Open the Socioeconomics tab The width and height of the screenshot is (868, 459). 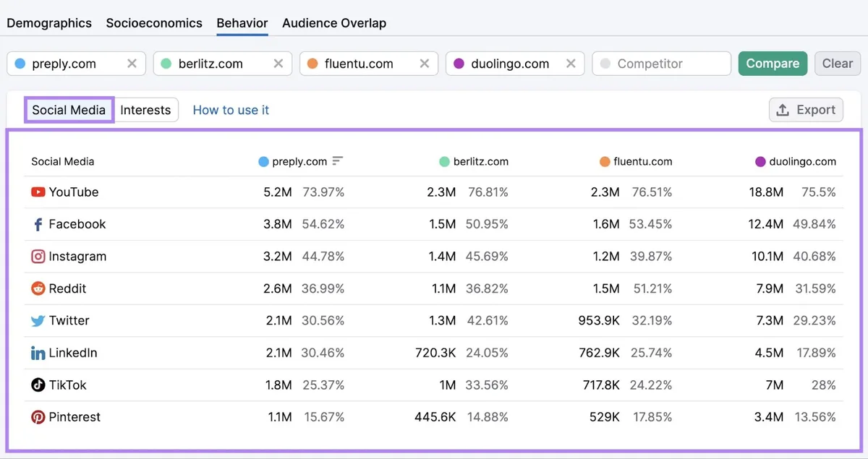[154, 23]
